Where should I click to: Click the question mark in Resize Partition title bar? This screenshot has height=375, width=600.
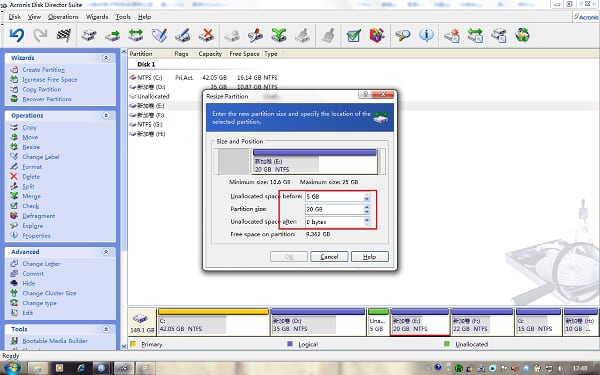pyautogui.click(x=365, y=94)
